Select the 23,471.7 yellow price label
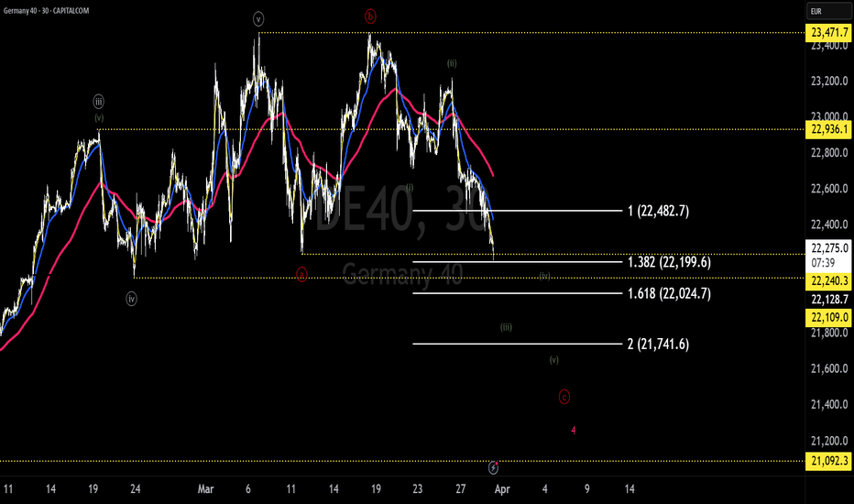Viewport: 854px width, 504px height. (829, 33)
